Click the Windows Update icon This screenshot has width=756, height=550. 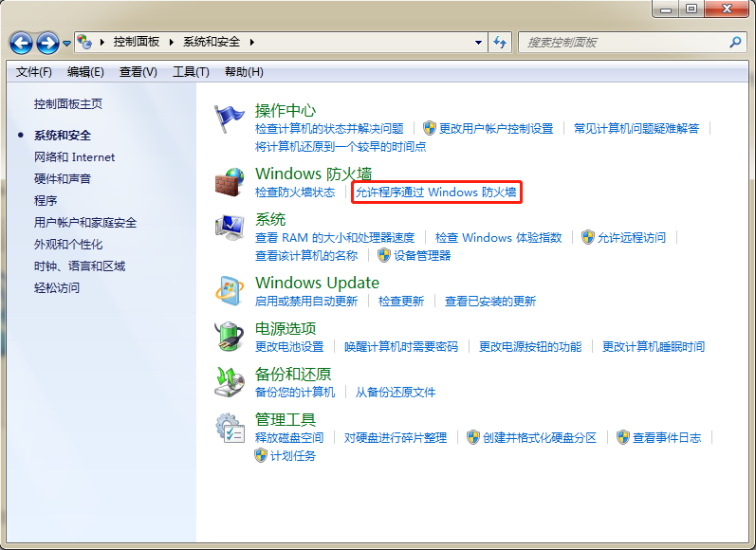[229, 291]
